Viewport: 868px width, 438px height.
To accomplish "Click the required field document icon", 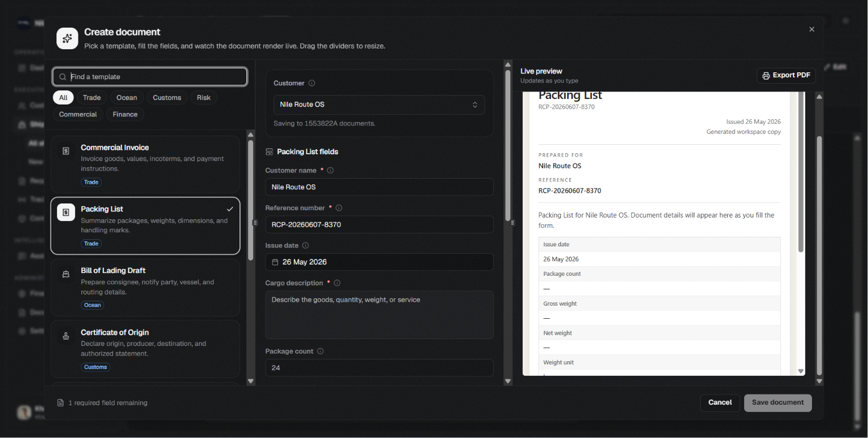I will pyautogui.click(x=60, y=403).
